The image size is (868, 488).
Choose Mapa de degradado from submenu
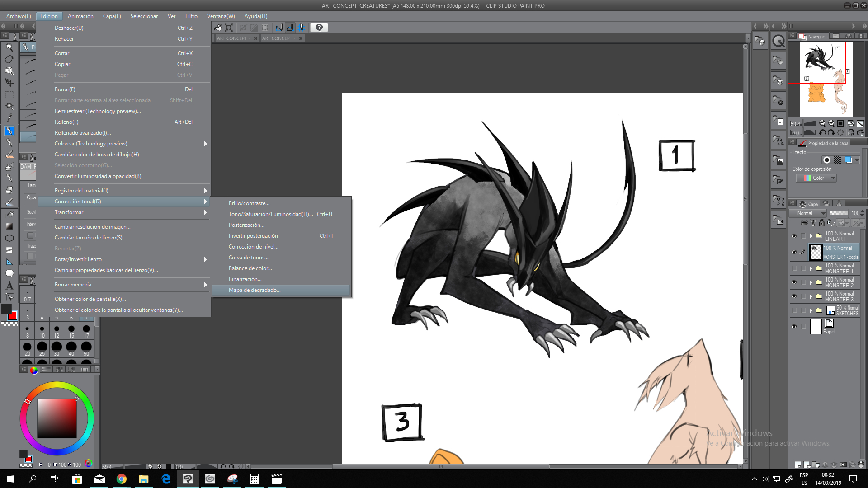pos(255,290)
